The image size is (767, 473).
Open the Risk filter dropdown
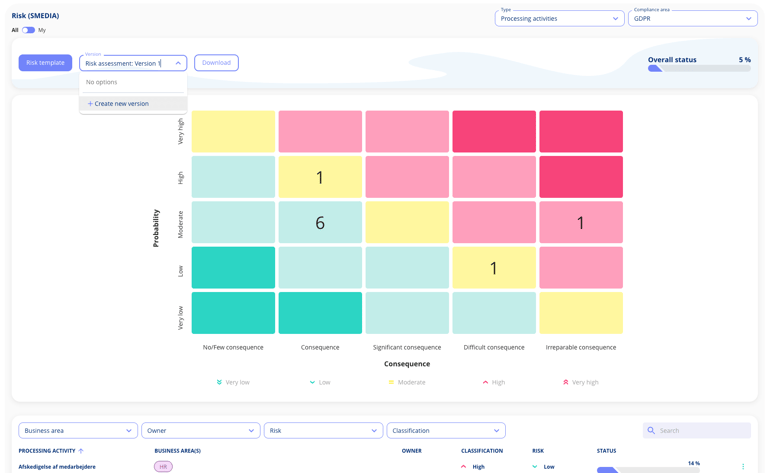pos(323,430)
